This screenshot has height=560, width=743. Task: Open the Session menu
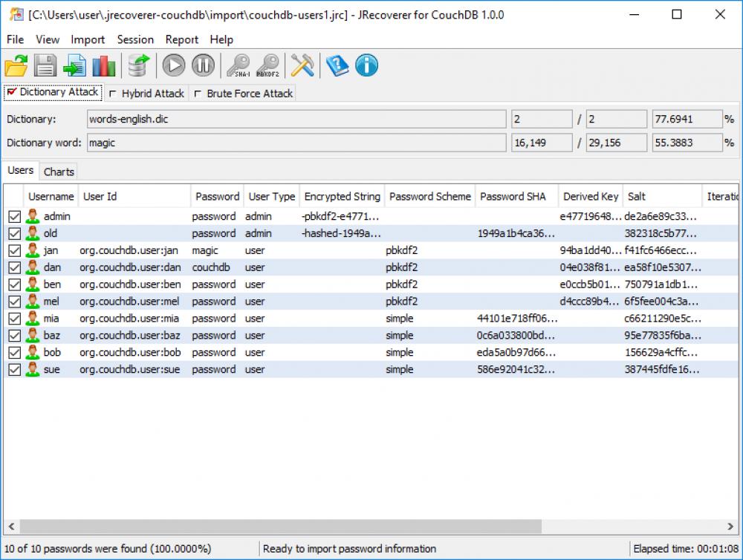(x=135, y=39)
